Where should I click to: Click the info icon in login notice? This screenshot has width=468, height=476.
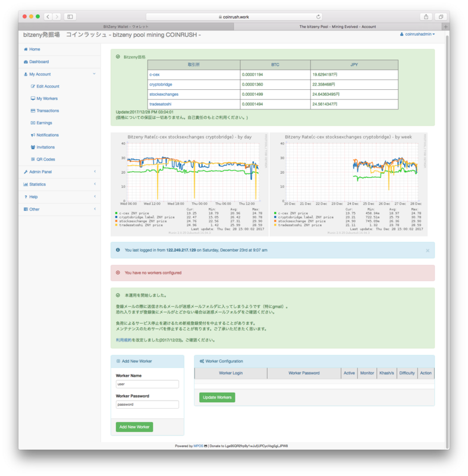tap(118, 250)
